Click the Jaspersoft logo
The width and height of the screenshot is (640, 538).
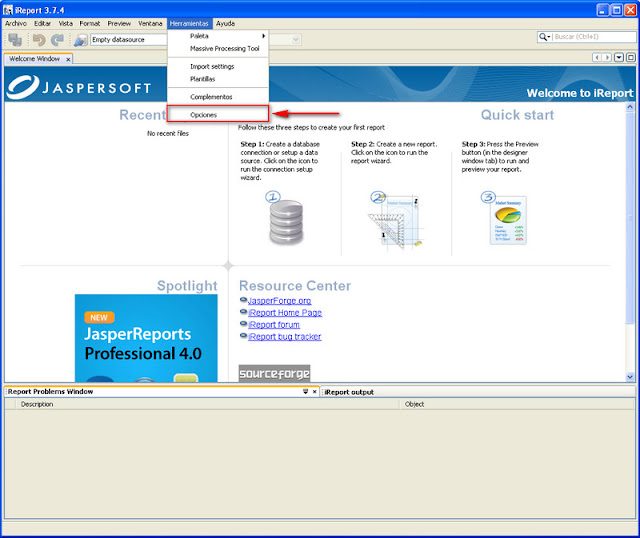pyautogui.click(x=80, y=87)
